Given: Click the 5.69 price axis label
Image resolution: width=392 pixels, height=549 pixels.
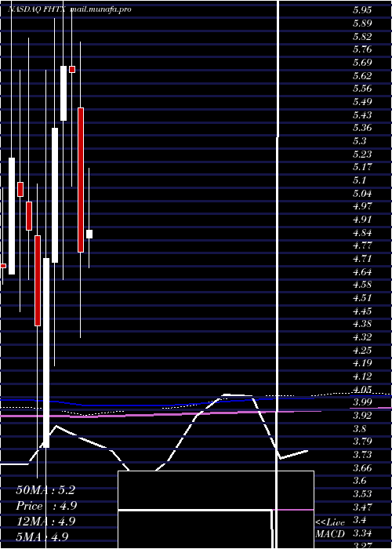Looking at the screenshot, I should [362, 63].
